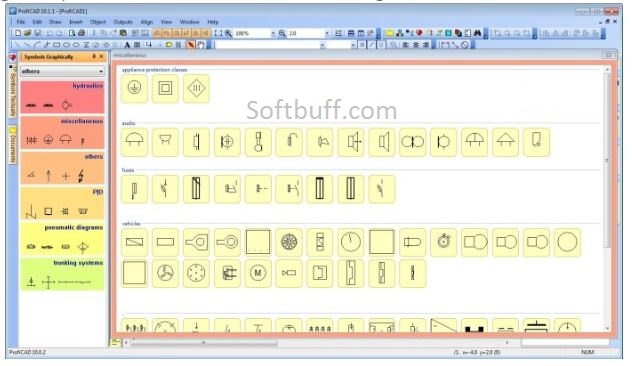Pick the dotted circle socket symbol
This screenshot has height=366, width=632.
[x=196, y=273]
